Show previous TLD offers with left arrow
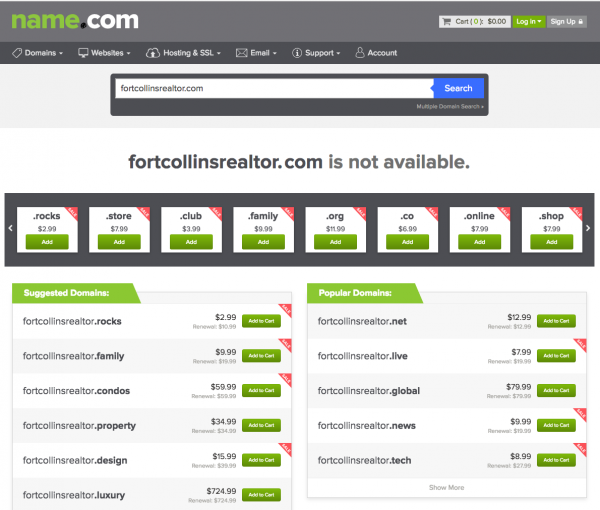600x510 pixels. pos(10,228)
